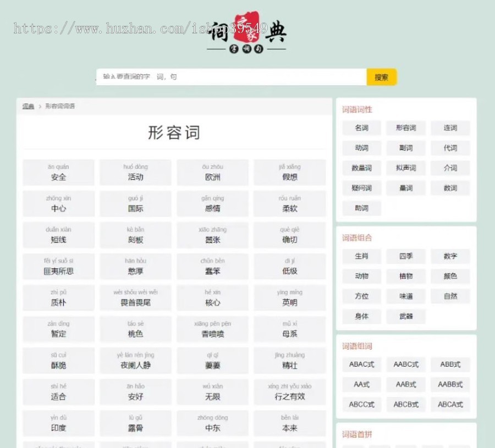This screenshot has height=448, width=495.
Task: Open the 刻板 word card
Action: 135,235
